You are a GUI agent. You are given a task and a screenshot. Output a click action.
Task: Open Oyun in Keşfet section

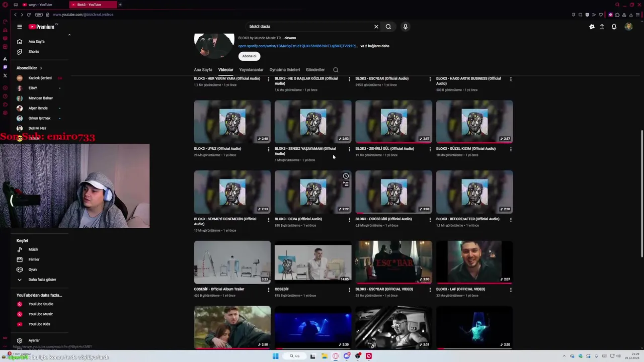[x=33, y=269]
